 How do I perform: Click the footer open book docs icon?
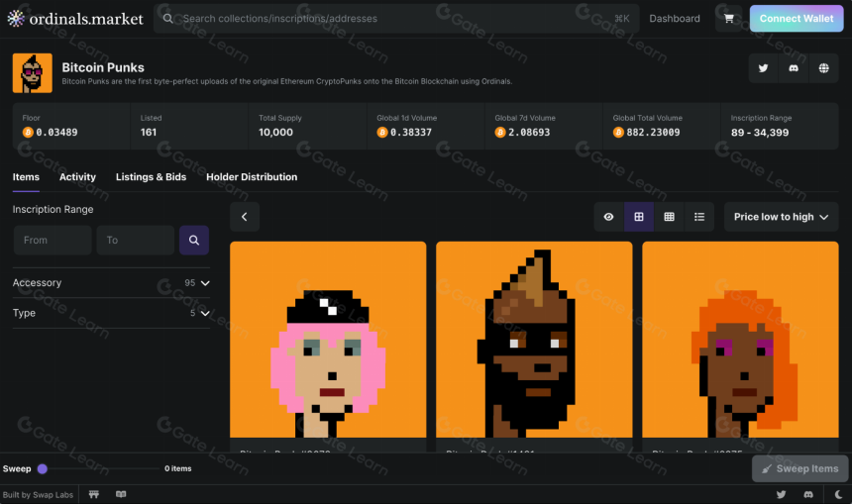click(121, 494)
